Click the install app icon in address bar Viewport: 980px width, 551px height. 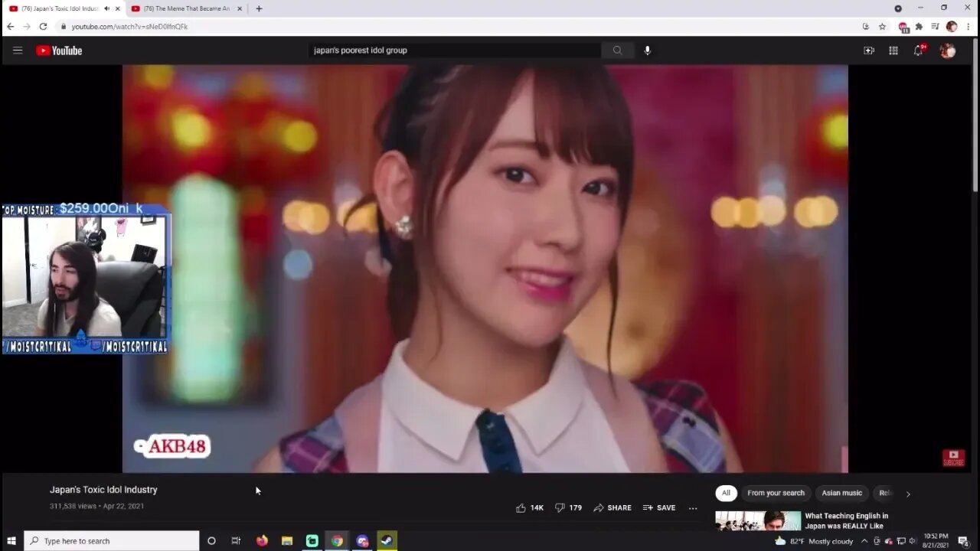click(866, 26)
